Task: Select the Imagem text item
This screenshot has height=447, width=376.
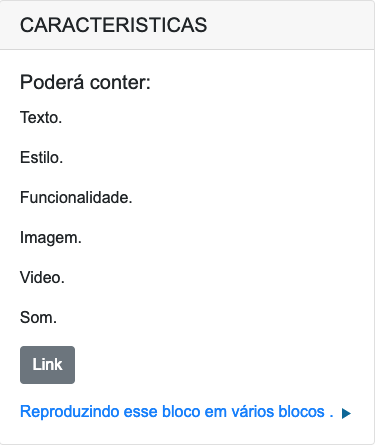Action: 51,238
